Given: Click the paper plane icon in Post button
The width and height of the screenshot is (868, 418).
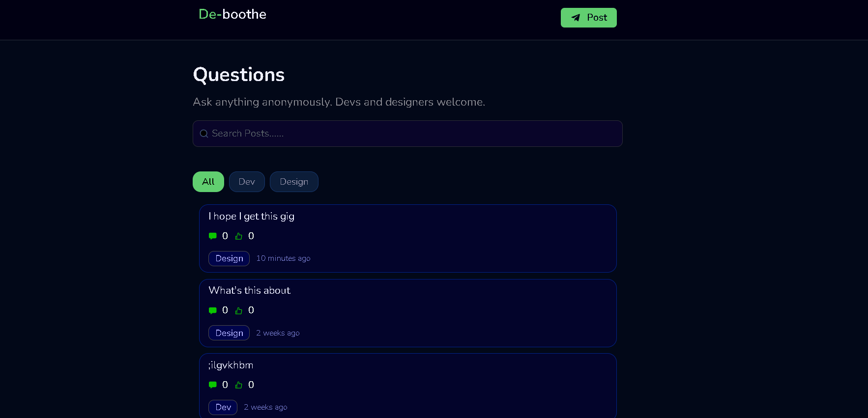Looking at the screenshot, I should pos(576,18).
